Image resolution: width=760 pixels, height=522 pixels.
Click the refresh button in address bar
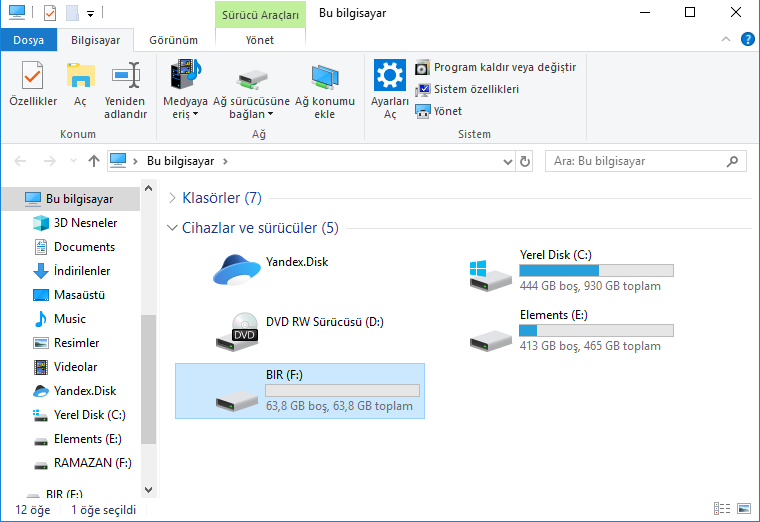coord(525,161)
